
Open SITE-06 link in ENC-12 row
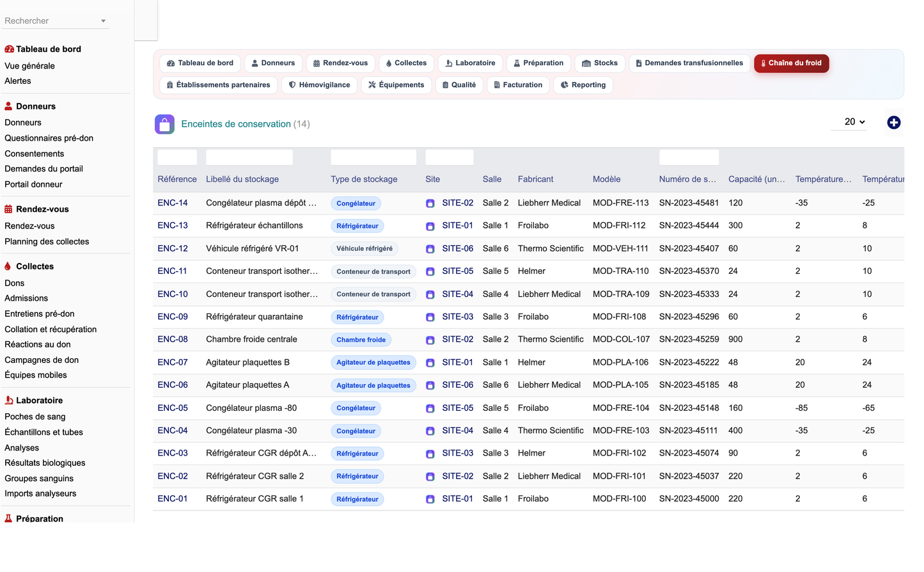458,248
